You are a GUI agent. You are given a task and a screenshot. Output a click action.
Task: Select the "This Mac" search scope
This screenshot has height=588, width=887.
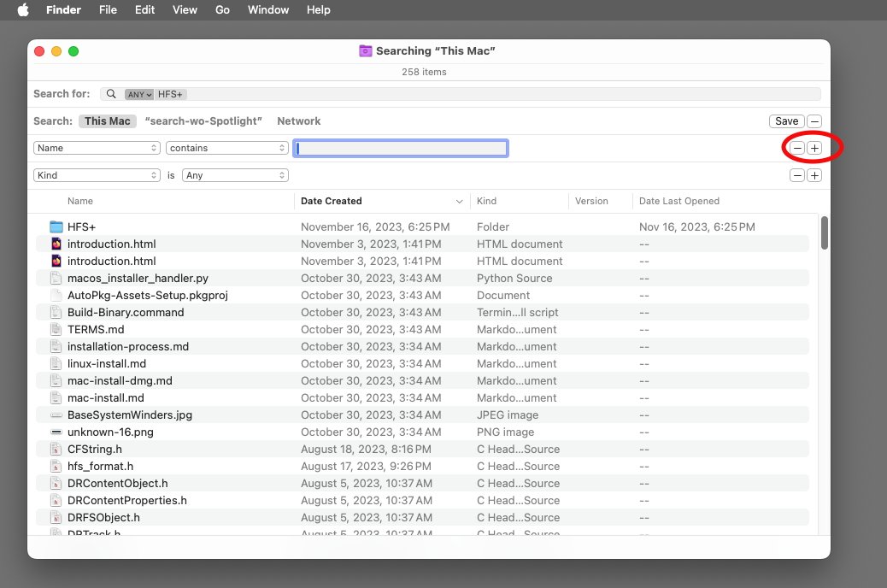click(108, 121)
